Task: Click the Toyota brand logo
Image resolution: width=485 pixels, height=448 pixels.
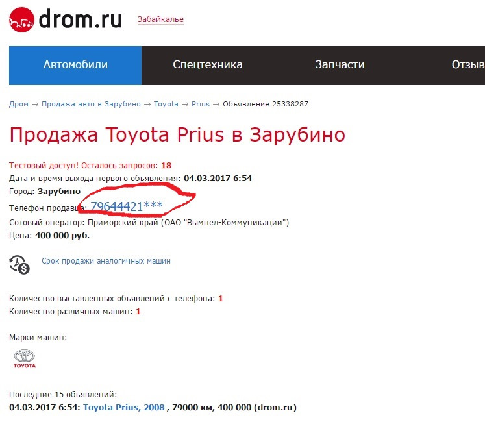Action: click(x=25, y=359)
